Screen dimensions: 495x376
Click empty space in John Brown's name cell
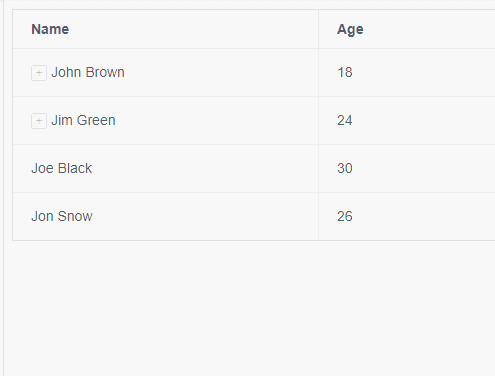[220, 73]
